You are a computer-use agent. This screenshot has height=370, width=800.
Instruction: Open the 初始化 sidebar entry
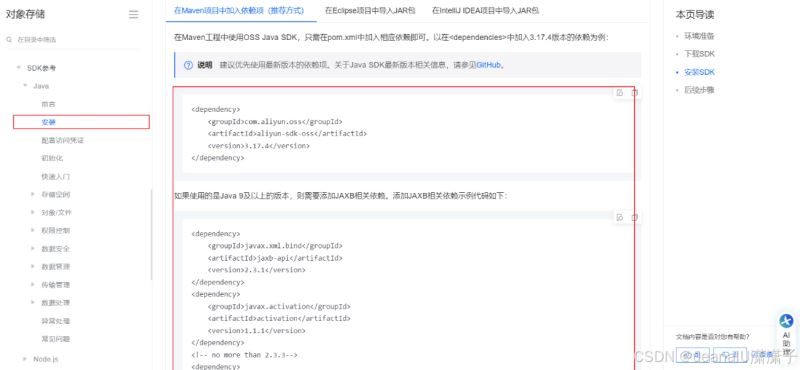point(52,158)
